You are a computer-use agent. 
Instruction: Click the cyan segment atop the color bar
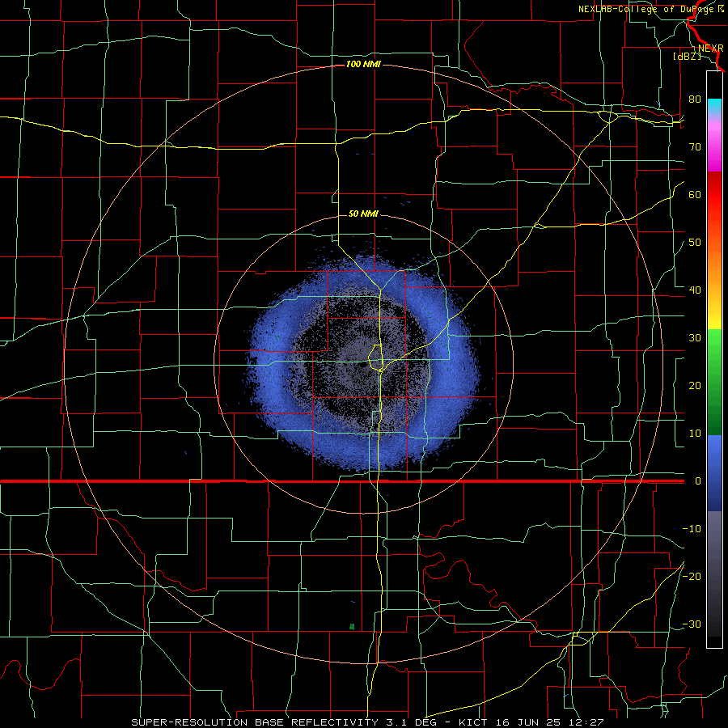pyautogui.click(x=714, y=106)
